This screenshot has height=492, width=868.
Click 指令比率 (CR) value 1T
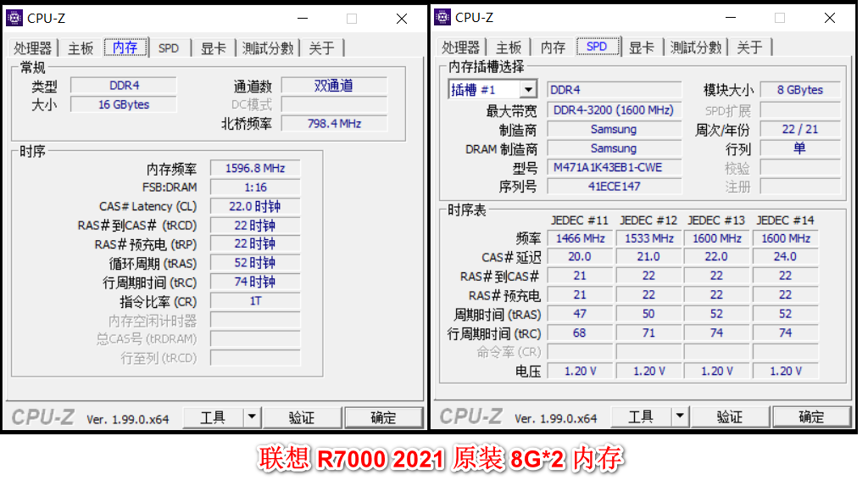pos(255,301)
